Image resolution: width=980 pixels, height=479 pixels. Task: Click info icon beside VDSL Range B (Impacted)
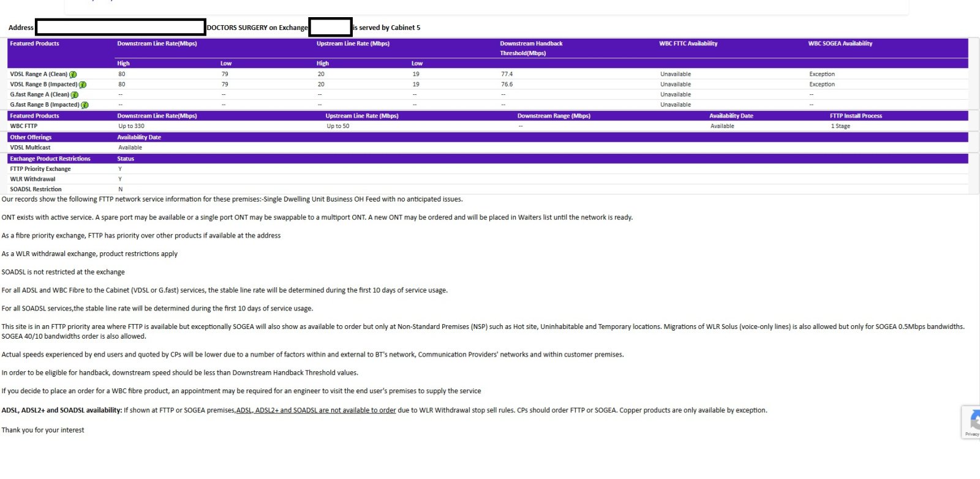pyautogui.click(x=83, y=85)
